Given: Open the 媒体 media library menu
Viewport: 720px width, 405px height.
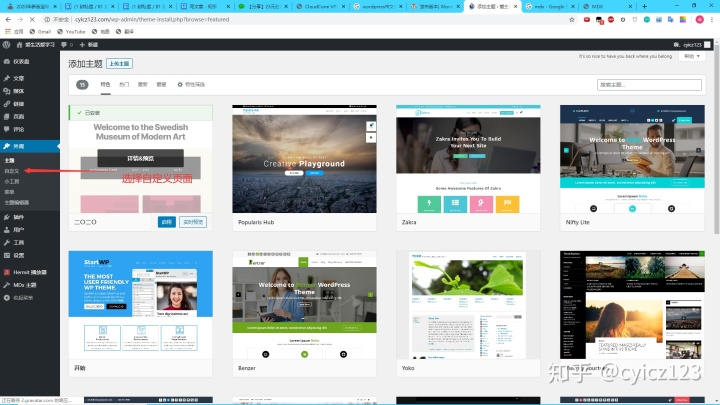Looking at the screenshot, I should tap(19, 90).
